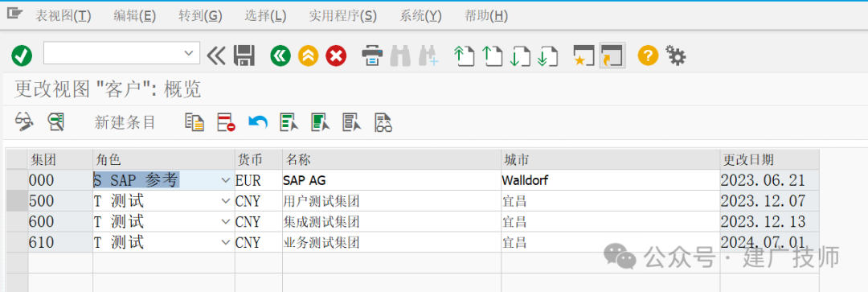Screen dimensions: 868x292
Task: Click the 用户测试集团 name cell
Action: click(x=391, y=200)
